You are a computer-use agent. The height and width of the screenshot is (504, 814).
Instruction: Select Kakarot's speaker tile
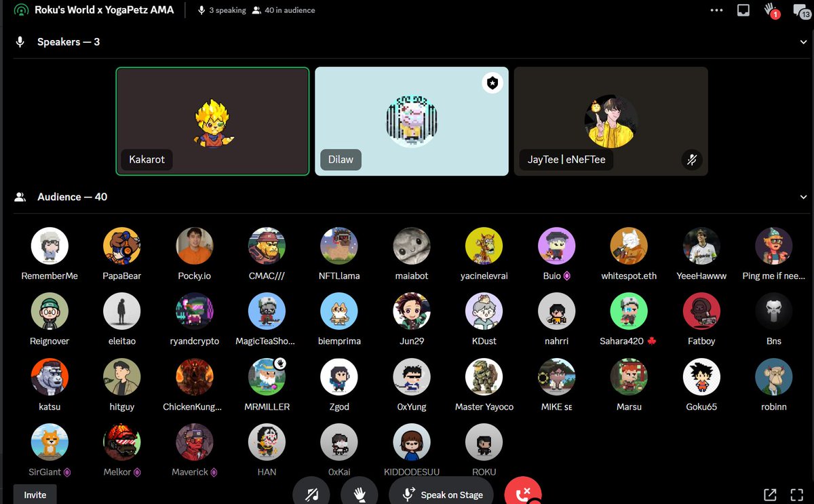[x=212, y=121]
